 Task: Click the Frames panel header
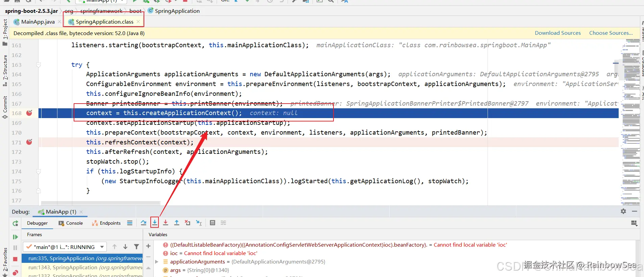coord(34,234)
